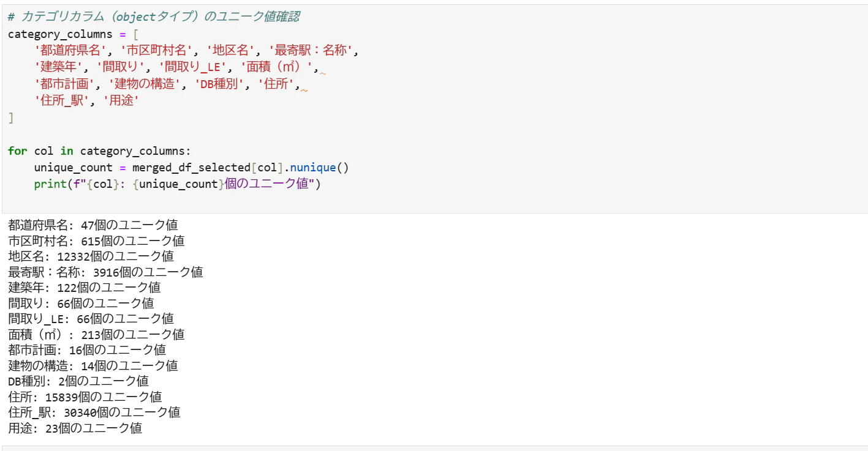Screen dimensions: 868x451
Task: Click output line 住所_駅: 30340個
Action: 94,412
